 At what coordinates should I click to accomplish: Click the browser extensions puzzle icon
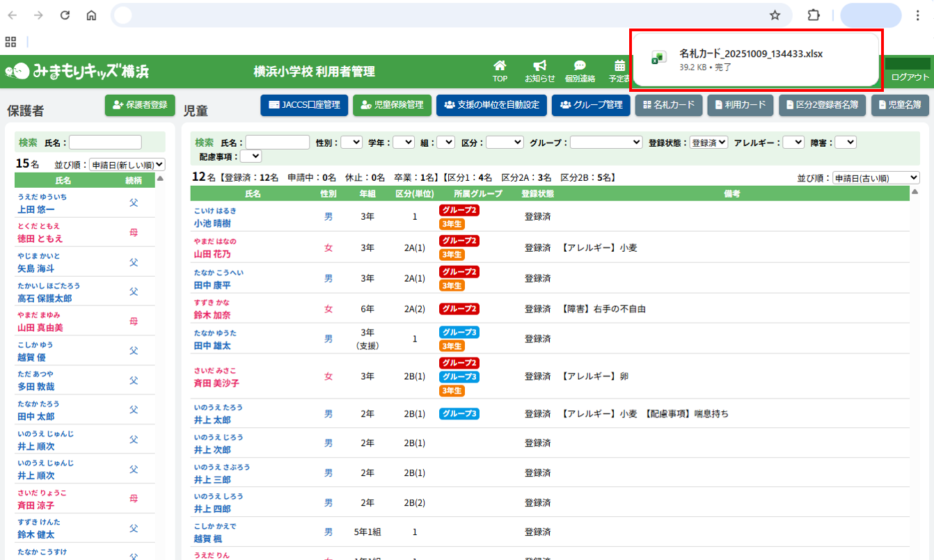[813, 15]
